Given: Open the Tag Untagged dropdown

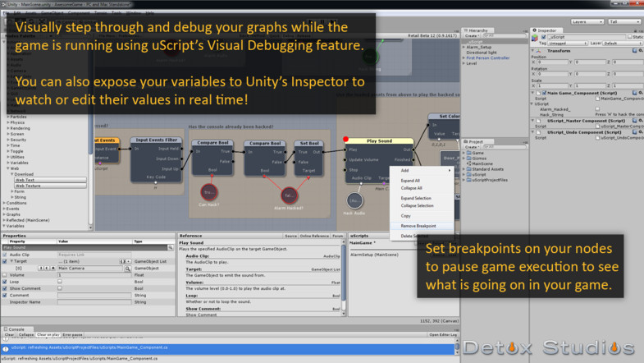Looking at the screenshot, I should [x=568, y=44].
